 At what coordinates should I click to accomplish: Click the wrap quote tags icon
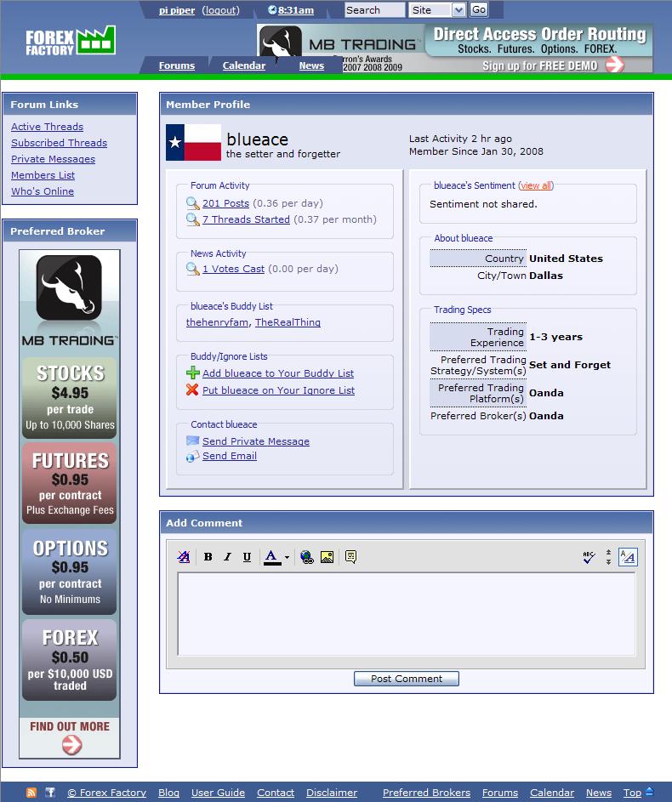[x=350, y=556]
